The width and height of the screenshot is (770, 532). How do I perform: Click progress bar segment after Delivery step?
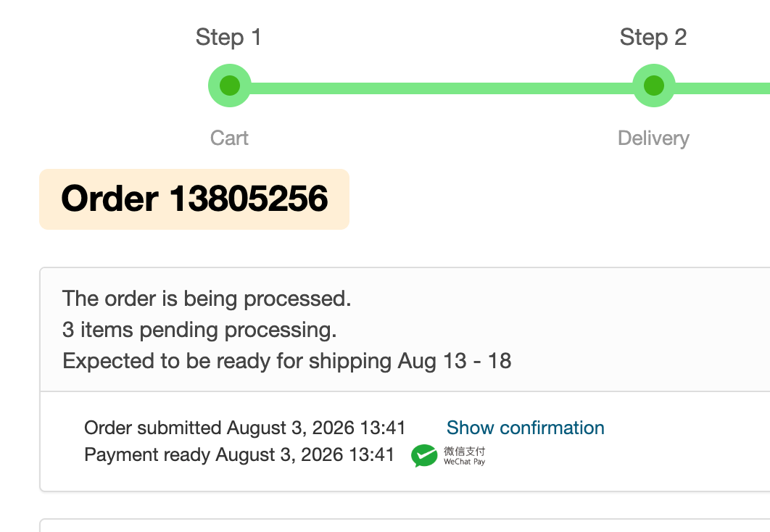click(722, 88)
